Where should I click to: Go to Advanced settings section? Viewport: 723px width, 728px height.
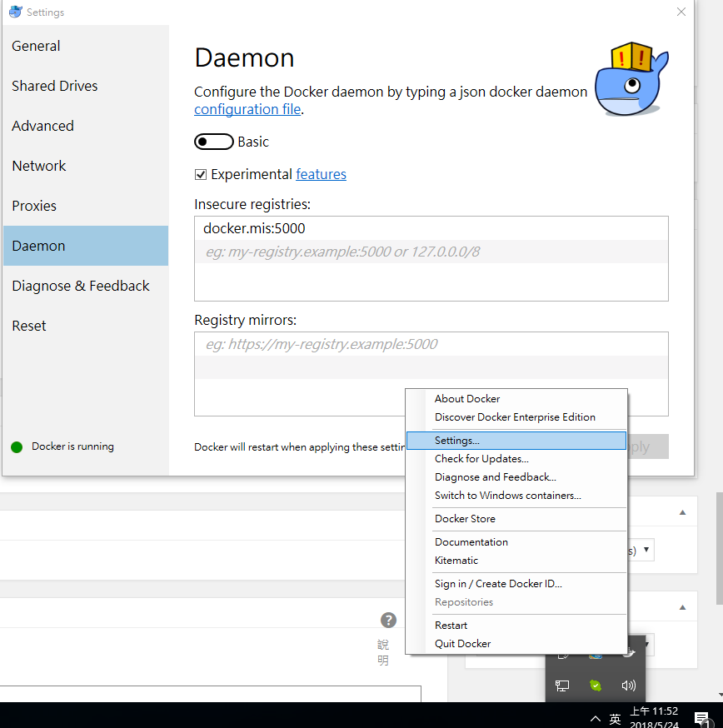click(86, 126)
